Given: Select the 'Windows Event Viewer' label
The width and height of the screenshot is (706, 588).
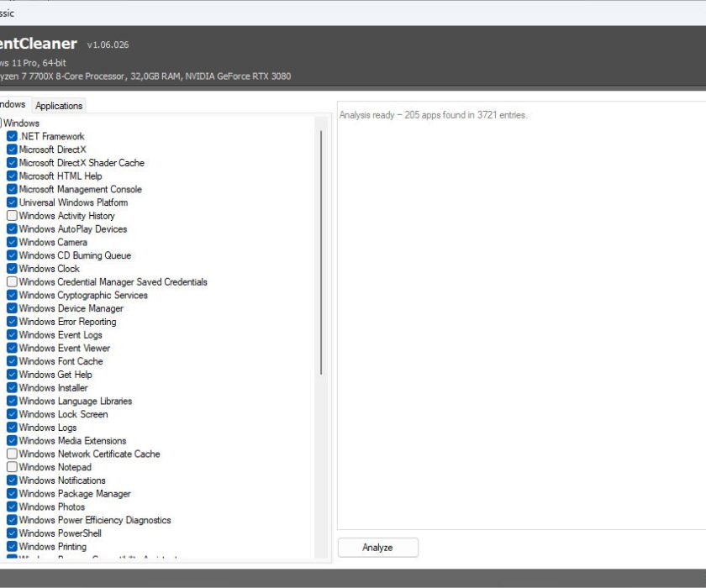Looking at the screenshot, I should coord(65,349).
